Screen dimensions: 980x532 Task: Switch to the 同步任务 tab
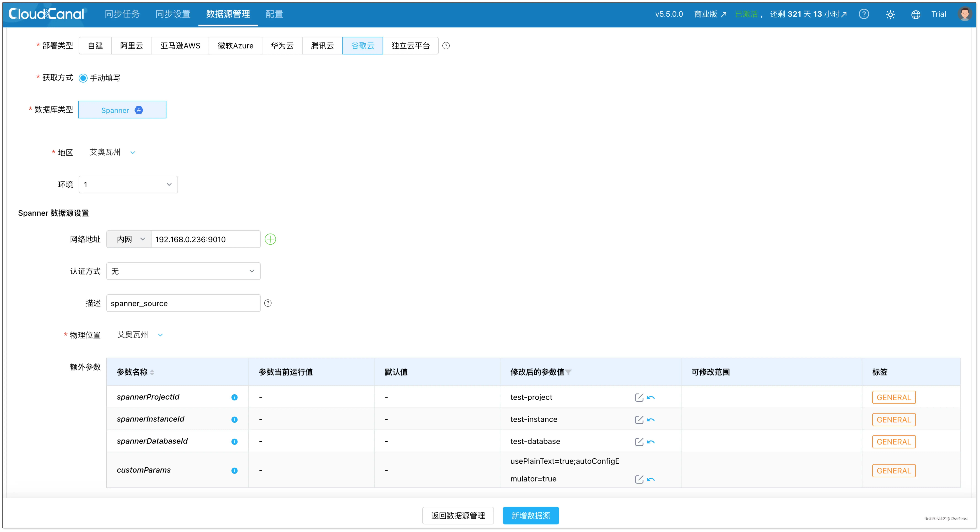click(x=122, y=14)
